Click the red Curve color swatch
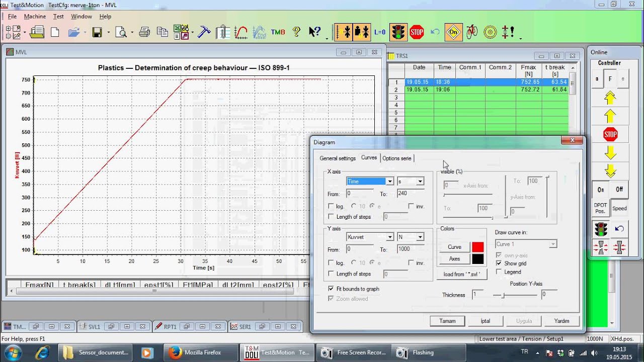Screen dimensions: 644x362 (x=477, y=247)
